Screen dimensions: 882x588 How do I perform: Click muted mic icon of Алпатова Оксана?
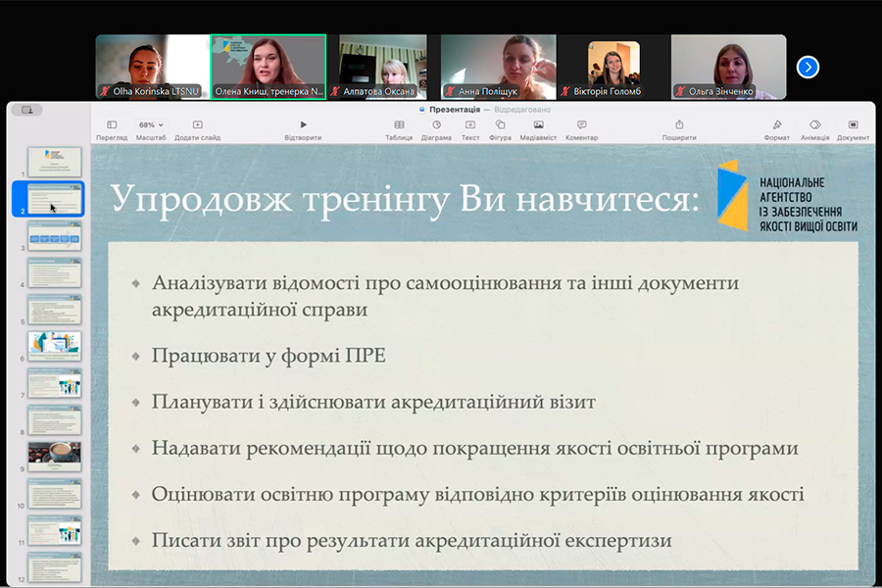pos(335,91)
